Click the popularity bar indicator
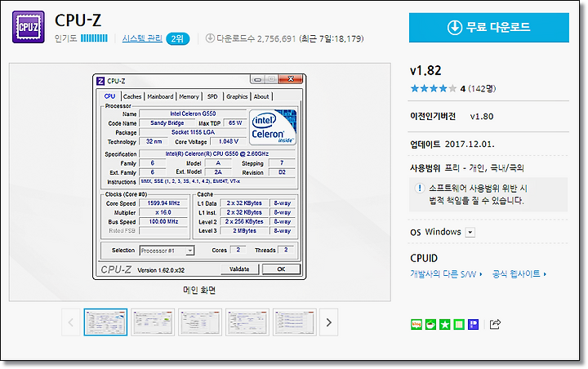 tap(94, 38)
